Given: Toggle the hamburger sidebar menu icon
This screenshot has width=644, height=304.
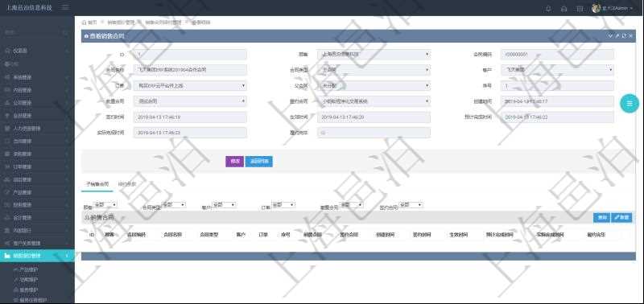Looking at the screenshot, I should [x=66, y=8].
